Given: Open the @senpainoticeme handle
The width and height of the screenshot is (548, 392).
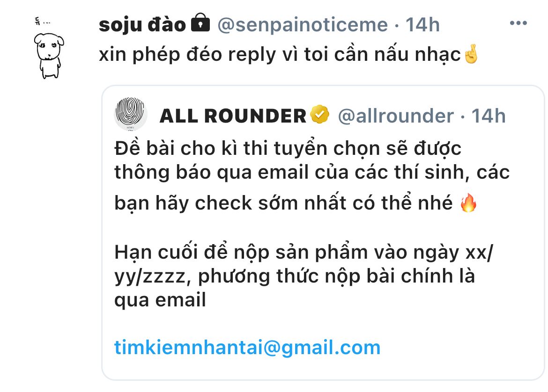Looking at the screenshot, I should [x=302, y=25].
